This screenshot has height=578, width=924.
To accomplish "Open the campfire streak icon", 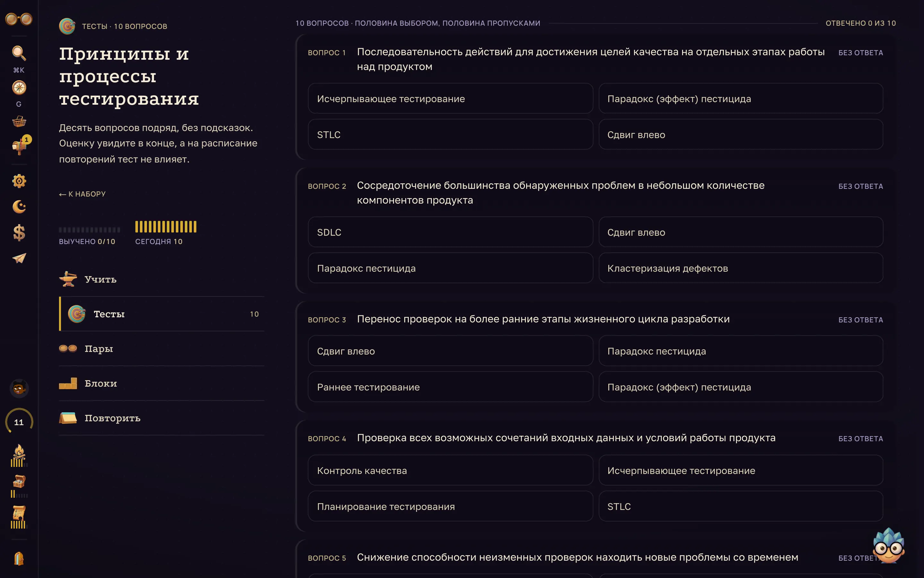I will pos(19,455).
